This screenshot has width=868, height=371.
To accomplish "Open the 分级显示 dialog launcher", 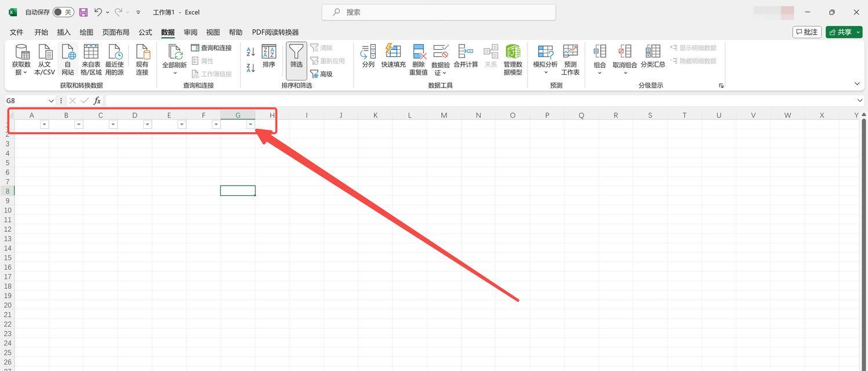I will (x=721, y=86).
